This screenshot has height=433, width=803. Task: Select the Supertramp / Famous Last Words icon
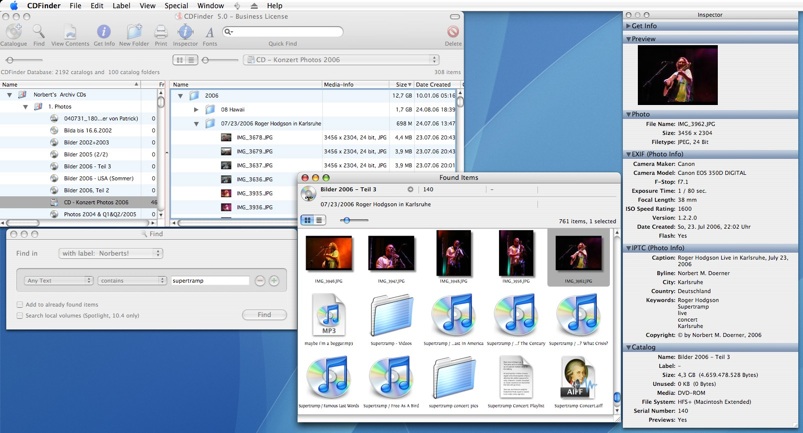click(329, 378)
